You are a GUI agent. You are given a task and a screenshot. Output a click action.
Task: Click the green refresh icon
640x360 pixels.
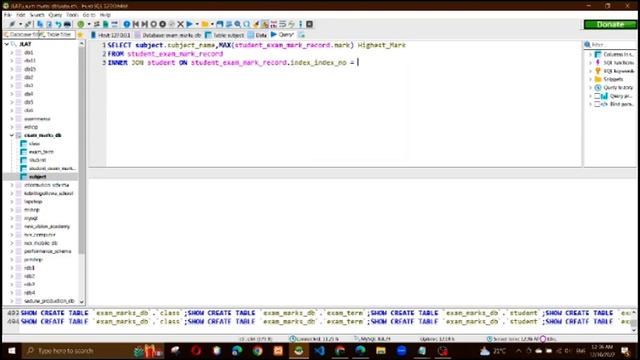[81, 24]
